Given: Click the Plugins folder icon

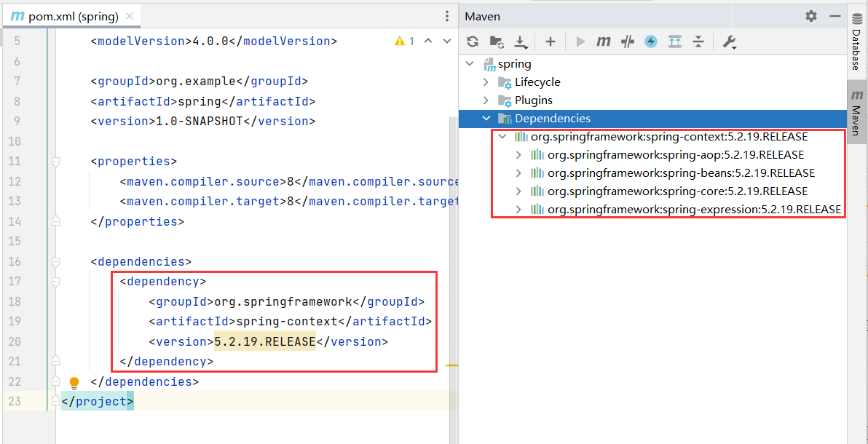Looking at the screenshot, I should pos(505,100).
